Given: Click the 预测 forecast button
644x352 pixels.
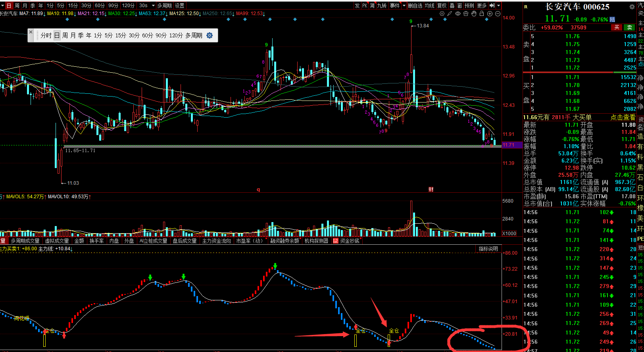Looking at the screenshot, I should point(469,6).
